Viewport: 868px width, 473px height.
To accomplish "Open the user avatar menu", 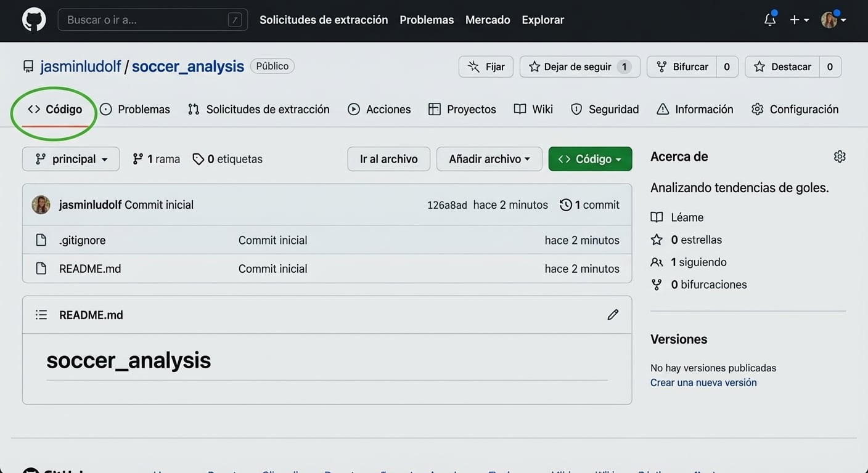I will (833, 20).
